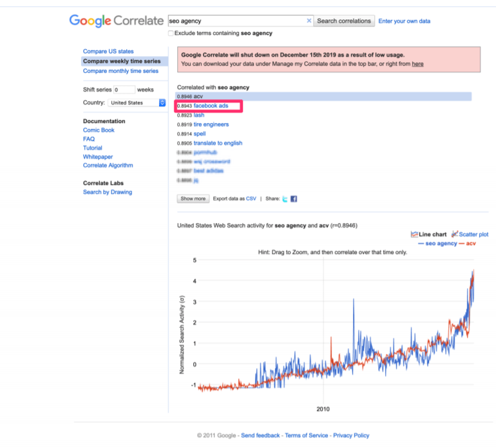Open the Correlate Algorithm link
The height and width of the screenshot is (448, 496).
point(108,165)
